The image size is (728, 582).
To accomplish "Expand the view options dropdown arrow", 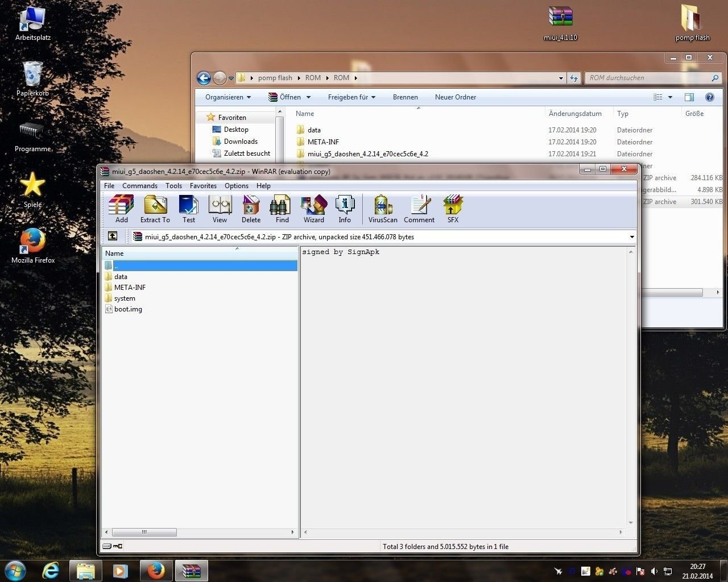I will pos(670,97).
